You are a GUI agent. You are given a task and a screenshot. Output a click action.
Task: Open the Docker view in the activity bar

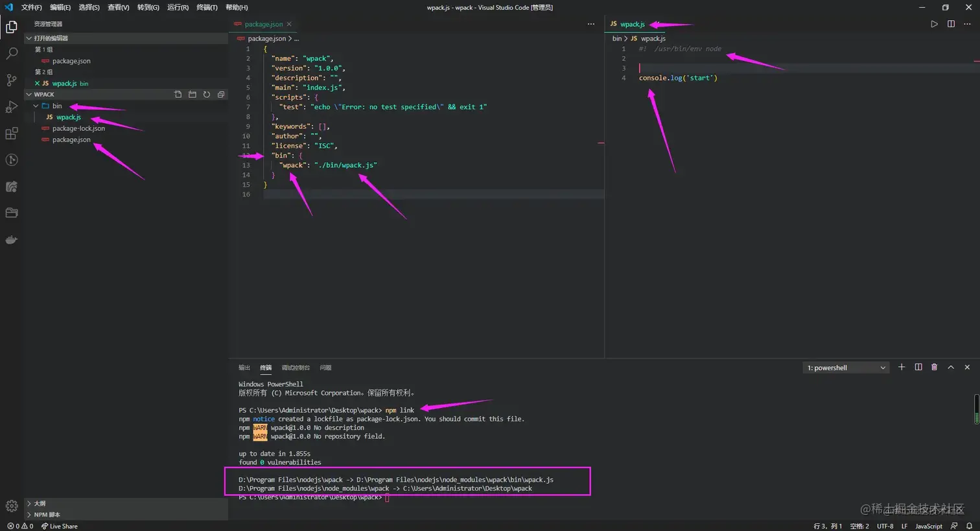click(12, 239)
